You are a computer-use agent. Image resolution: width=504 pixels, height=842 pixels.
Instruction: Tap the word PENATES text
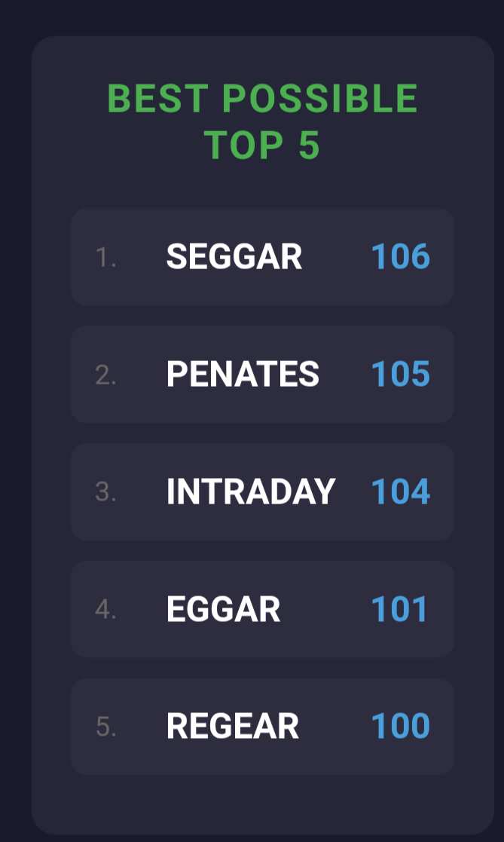tap(243, 374)
